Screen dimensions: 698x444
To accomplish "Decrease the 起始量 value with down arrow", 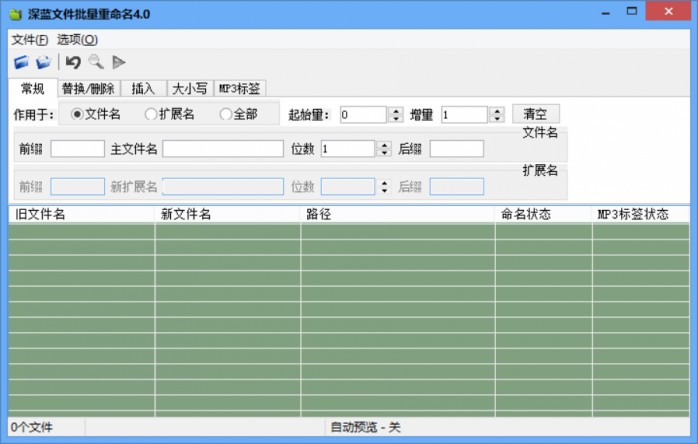I will [395, 119].
